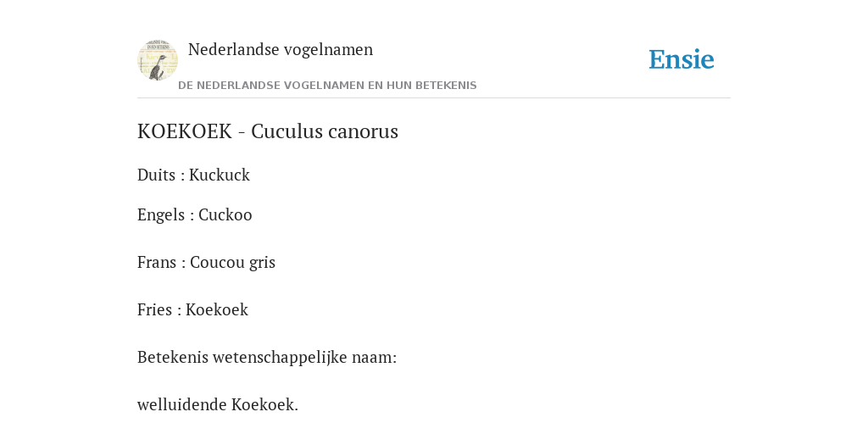This screenshot has height=434, width=868.
Task: Click the word Duits
Action: 156,175
